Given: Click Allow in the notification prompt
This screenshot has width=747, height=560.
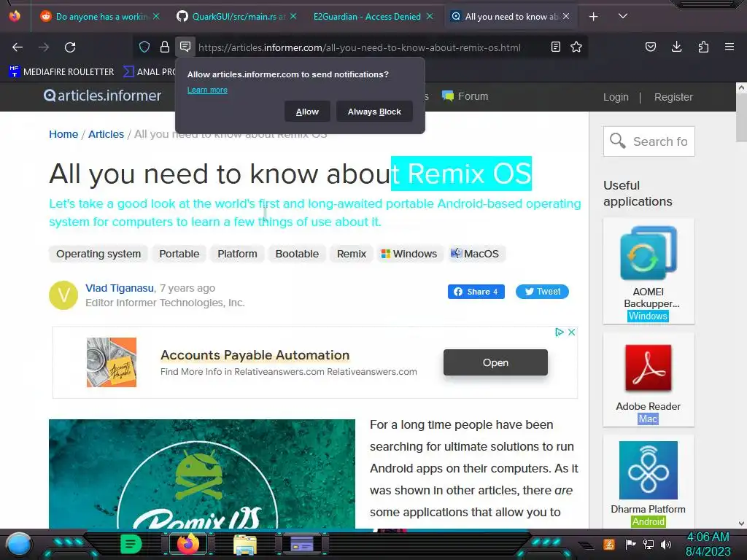Looking at the screenshot, I should [x=307, y=112].
